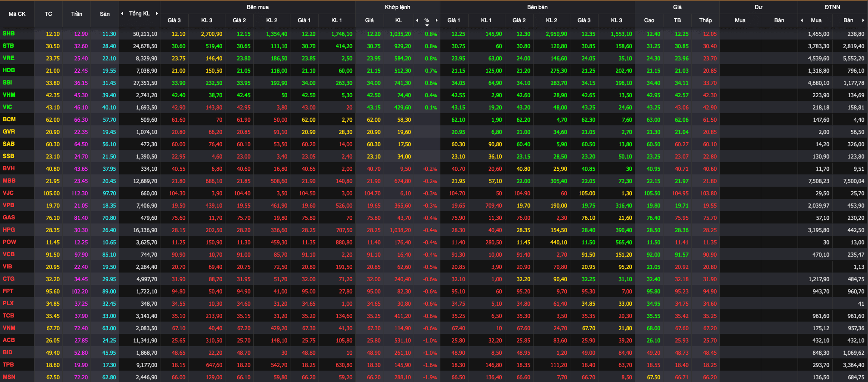Sort by Trần column header
The image size is (868, 382).
point(77,14)
